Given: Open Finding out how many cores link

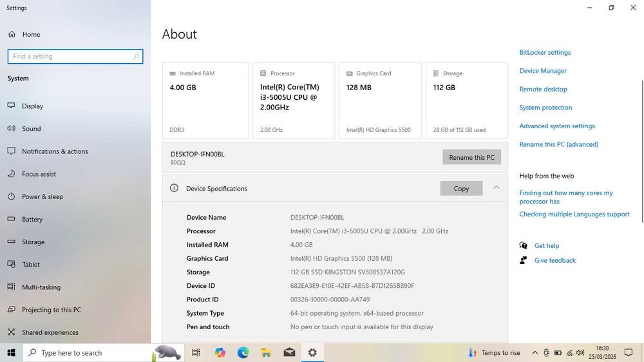Looking at the screenshot, I should click(565, 197).
